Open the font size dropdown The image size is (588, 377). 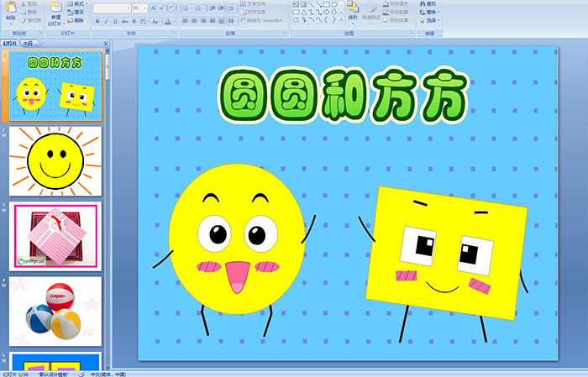point(145,8)
